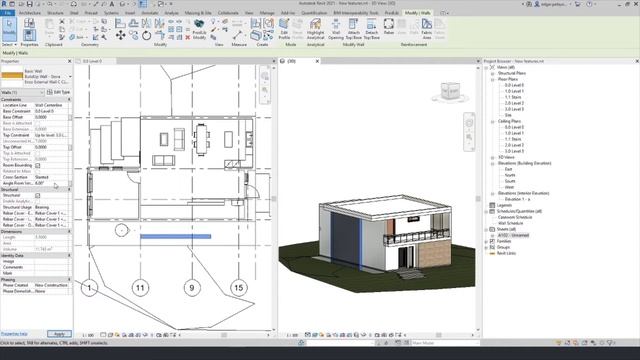Click the Edit Type button
This screenshot has height=360, width=640.
(59, 93)
